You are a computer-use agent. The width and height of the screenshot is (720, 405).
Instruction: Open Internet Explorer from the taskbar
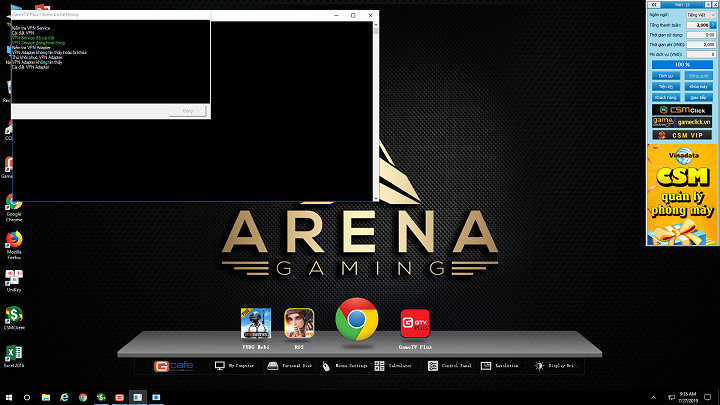64,398
